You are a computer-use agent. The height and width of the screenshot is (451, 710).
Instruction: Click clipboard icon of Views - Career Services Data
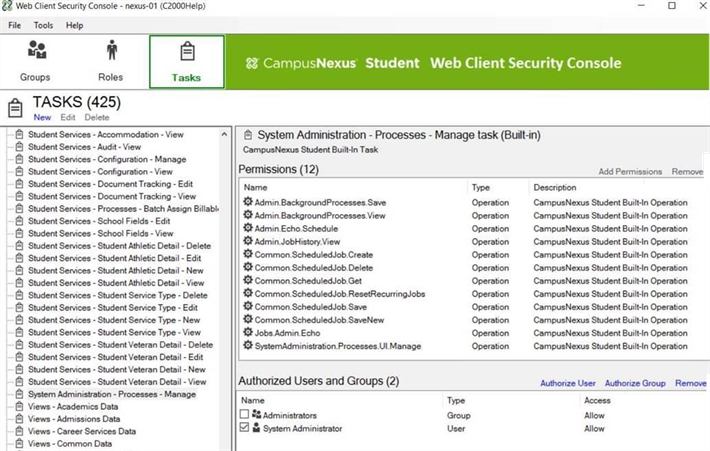pyautogui.click(x=19, y=431)
